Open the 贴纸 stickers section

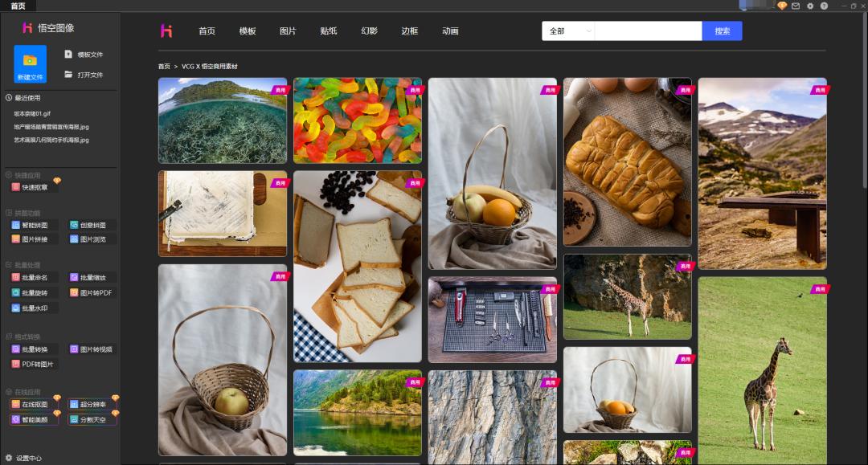328,31
